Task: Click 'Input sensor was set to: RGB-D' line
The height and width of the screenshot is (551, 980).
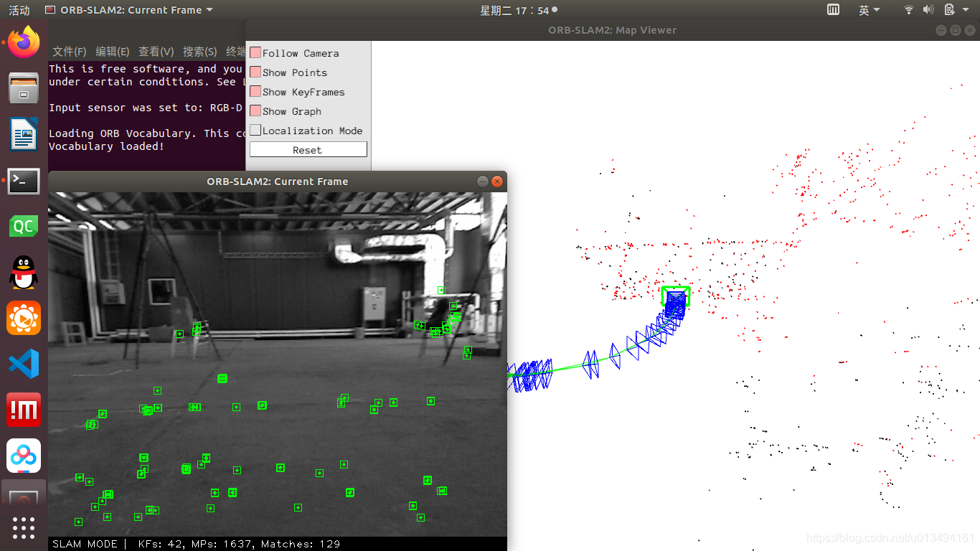Action: point(147,108)
